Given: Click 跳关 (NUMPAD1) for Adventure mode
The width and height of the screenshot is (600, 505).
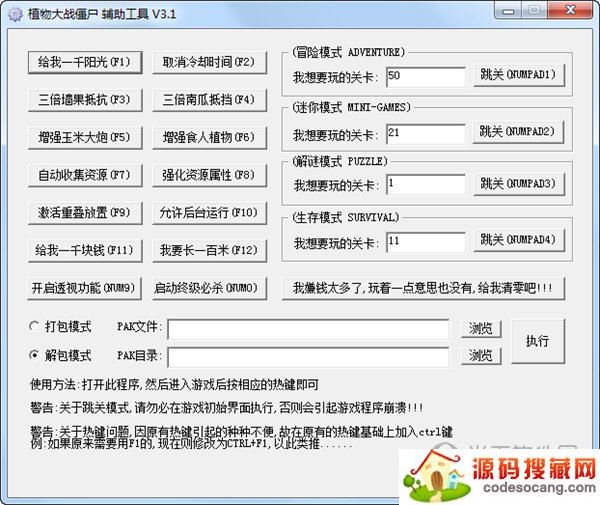Looking at the screenshot, I should click(515, 75).
